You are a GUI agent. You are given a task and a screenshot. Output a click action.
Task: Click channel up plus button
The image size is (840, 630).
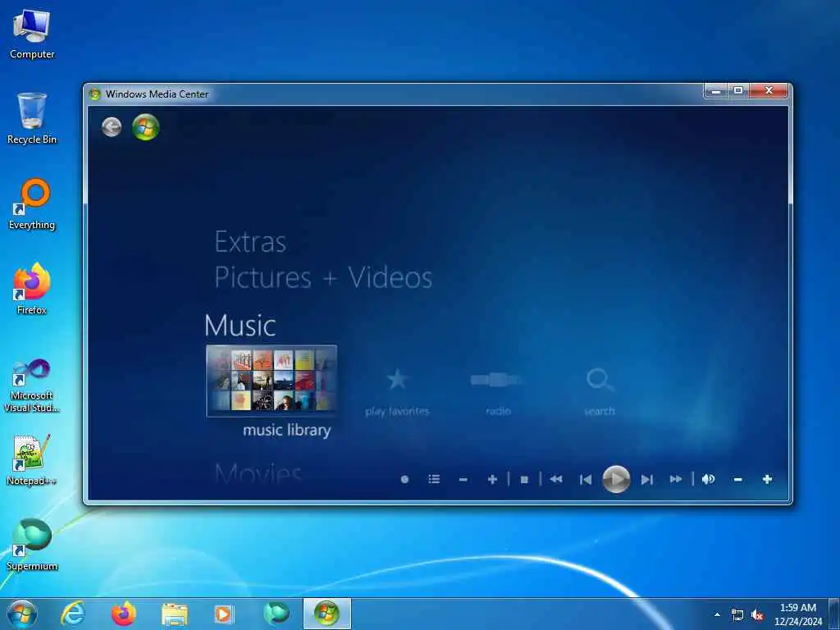[492, 479]
